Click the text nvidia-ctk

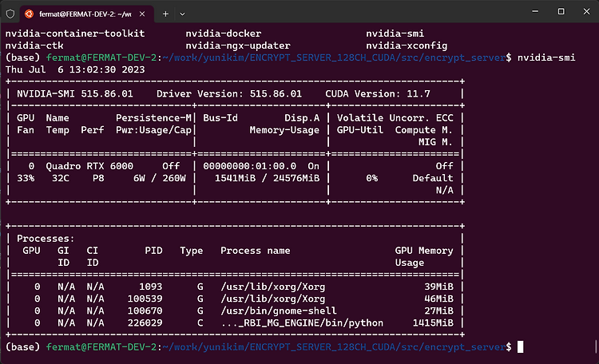pyautogui.click(x=34, y=45)
